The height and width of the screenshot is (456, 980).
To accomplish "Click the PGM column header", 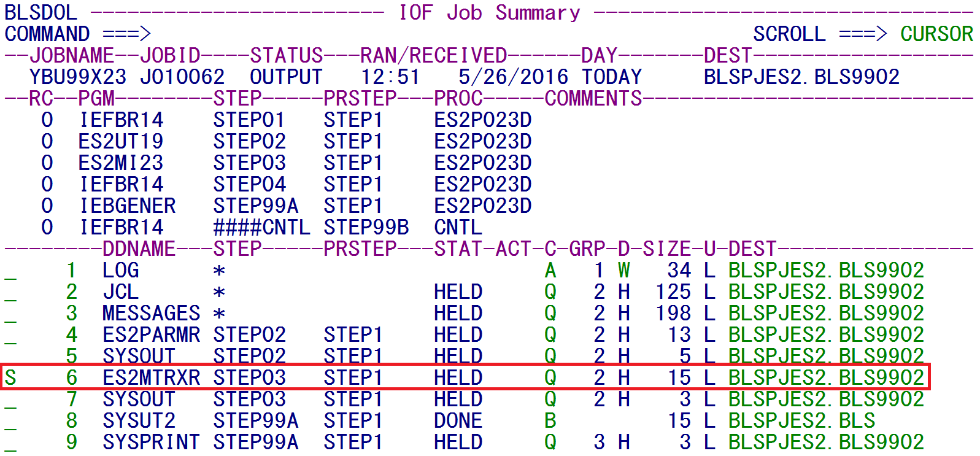I will pyautogui.click(x=96, y=99).
